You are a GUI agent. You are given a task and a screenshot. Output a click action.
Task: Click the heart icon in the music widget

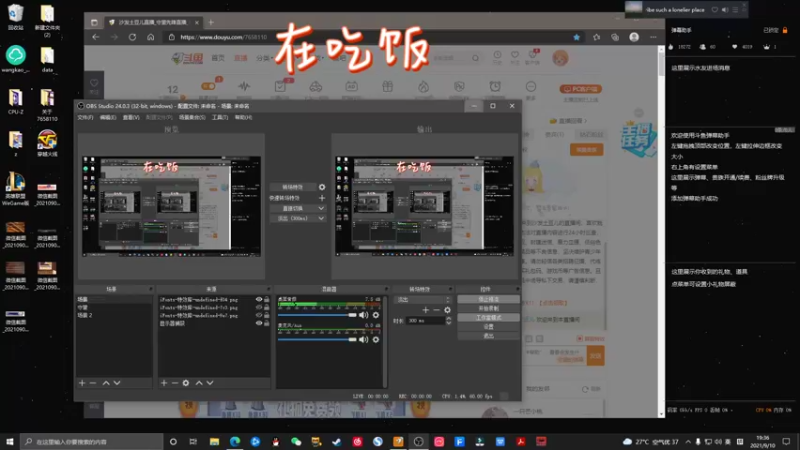(715, 10)
